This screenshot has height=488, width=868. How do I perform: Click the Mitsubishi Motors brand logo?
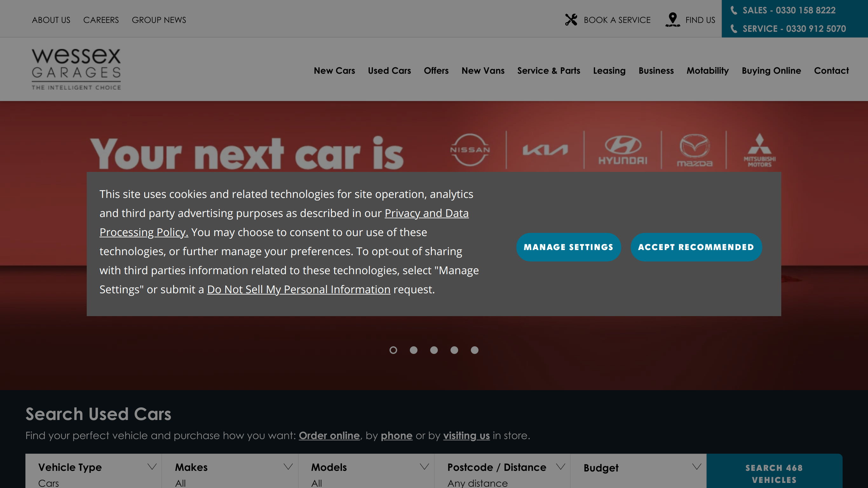click(x=759, y=150)
